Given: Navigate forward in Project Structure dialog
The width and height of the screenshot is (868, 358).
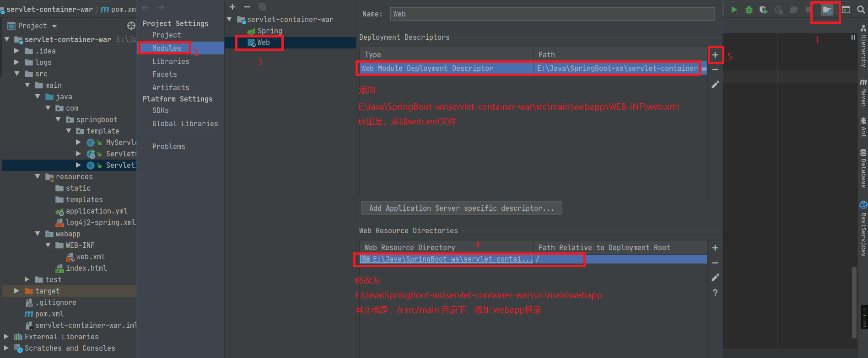Looking at the screenshot, I should click(160, 8).
